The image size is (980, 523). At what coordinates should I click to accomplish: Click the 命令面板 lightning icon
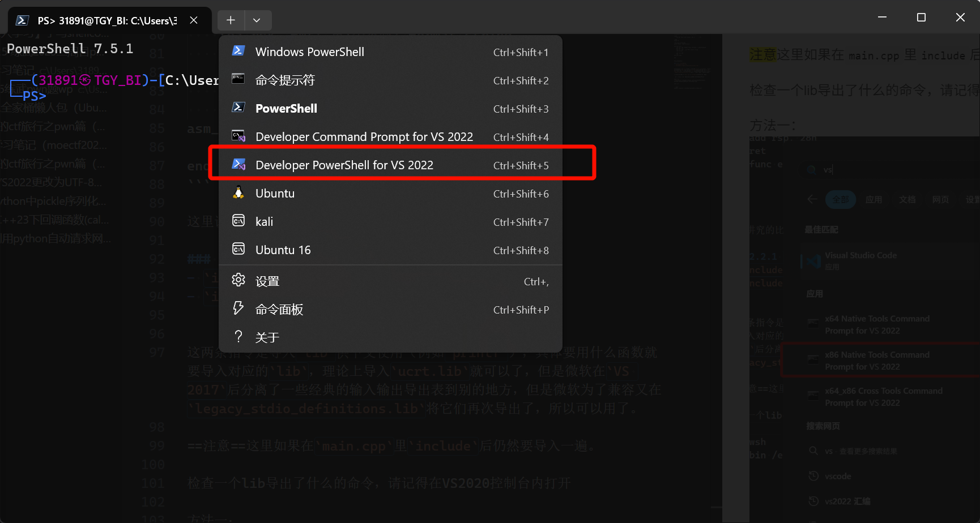click(x=238, y=308)
